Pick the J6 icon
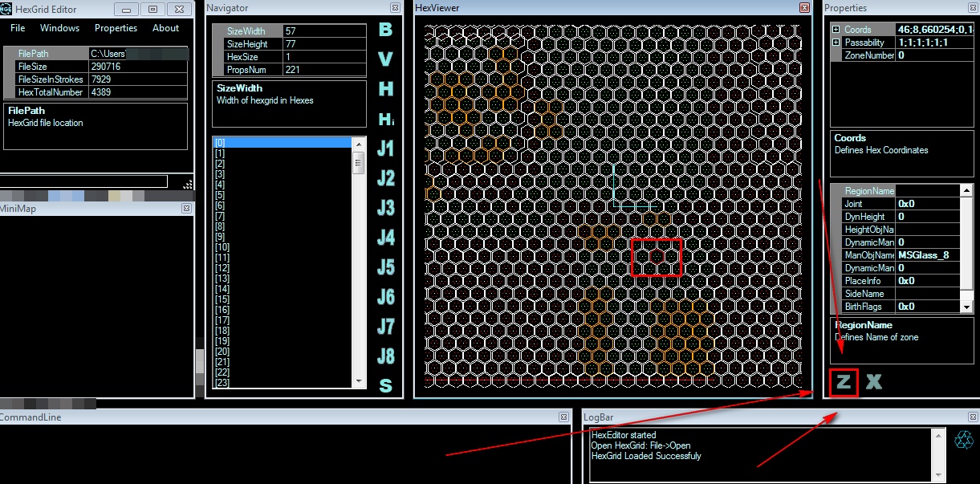This screenshot has height=484, width=980. click(386, 297)
